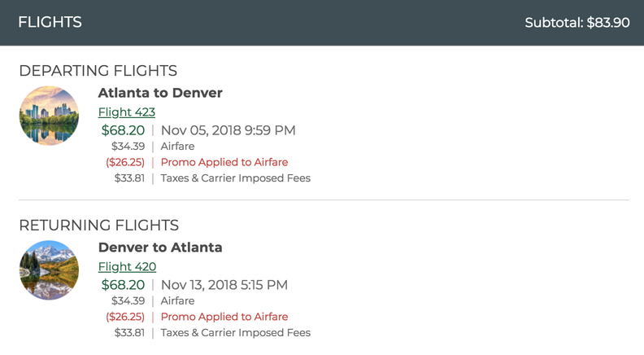
Task: Click the returning flight's green $68.20 total
Action: (x=123, y=285)
